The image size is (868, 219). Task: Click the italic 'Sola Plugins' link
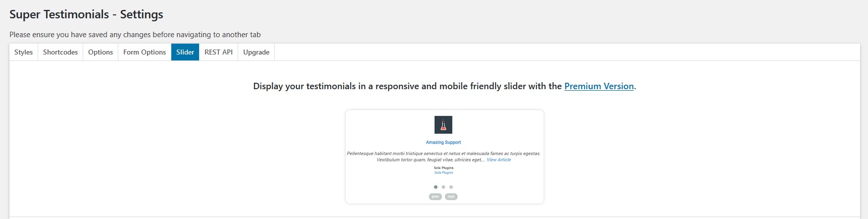point(444,172)
